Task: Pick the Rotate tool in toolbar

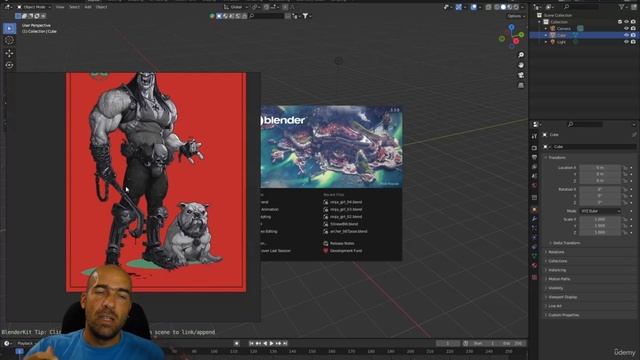Action: [x=9, y=65]
